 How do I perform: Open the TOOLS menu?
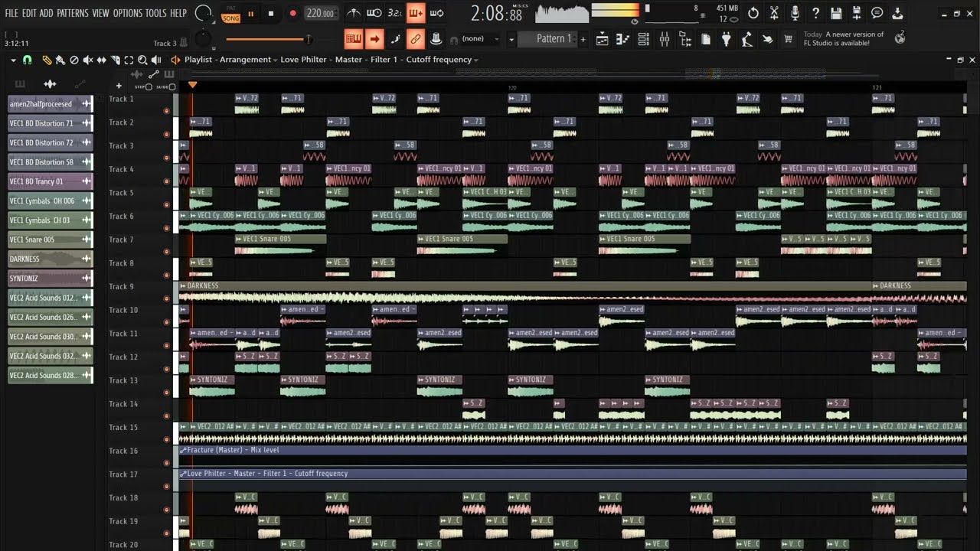click(x=155, y=13)
